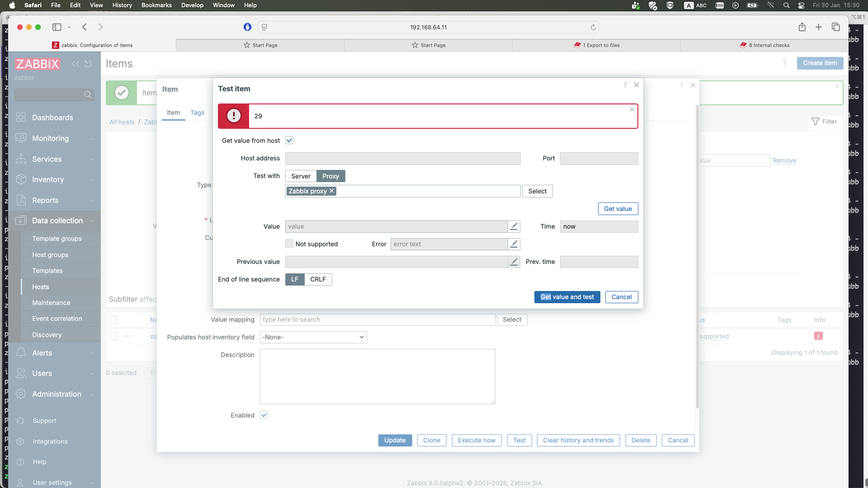Click in the Description text area

coord(377,376)
